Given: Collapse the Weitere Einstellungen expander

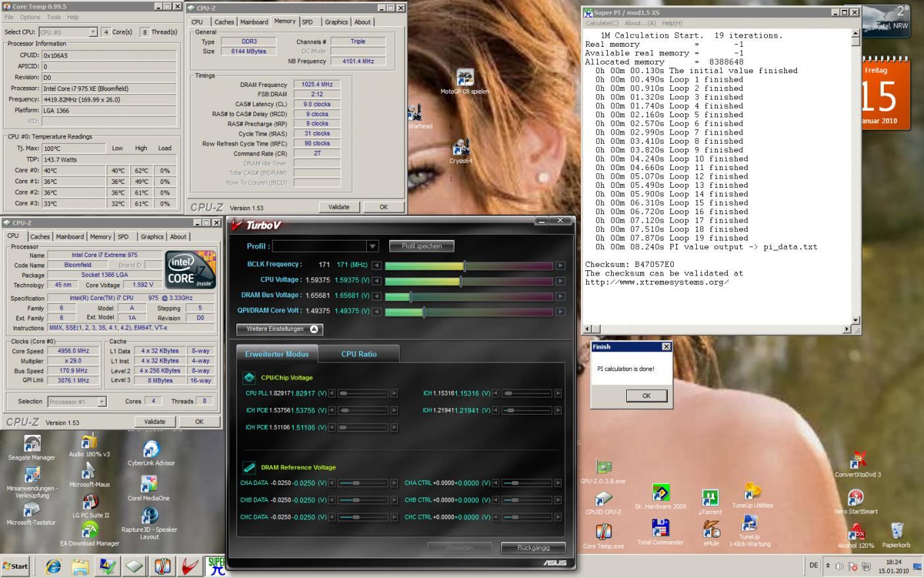Looking at the screenshot, I should pyautogui.click(x=280, y=329).
